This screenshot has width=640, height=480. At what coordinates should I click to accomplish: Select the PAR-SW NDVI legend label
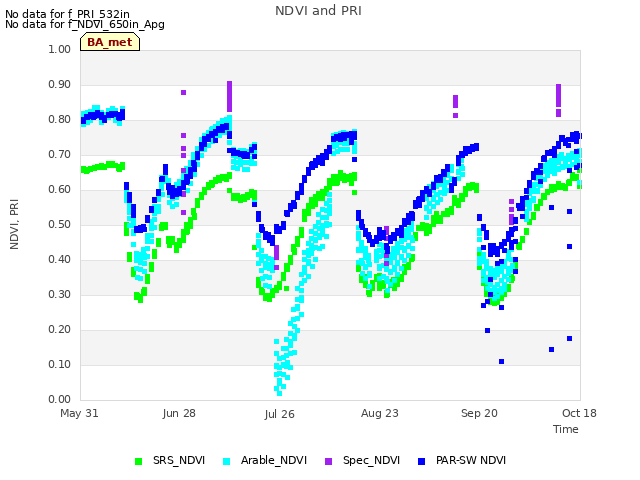pos(471,460)
